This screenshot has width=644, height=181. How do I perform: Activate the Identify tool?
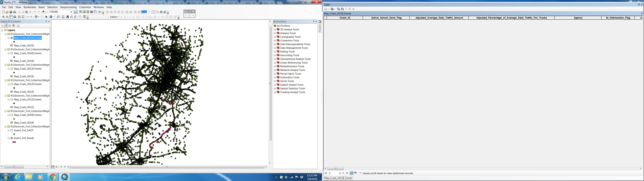coord(51,17)
